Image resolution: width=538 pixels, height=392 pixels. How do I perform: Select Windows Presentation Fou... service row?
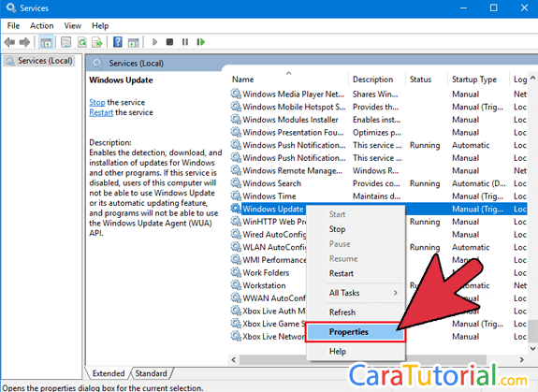tap(378, 132)
